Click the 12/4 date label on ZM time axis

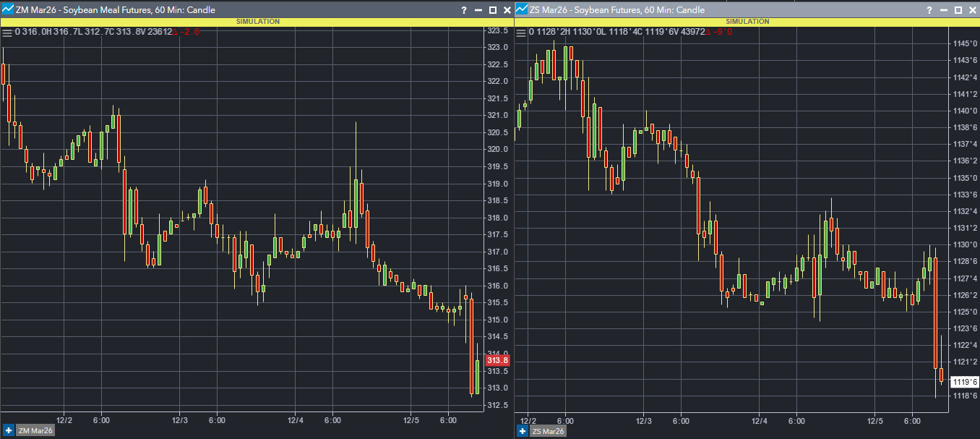[x=296, y=419]
